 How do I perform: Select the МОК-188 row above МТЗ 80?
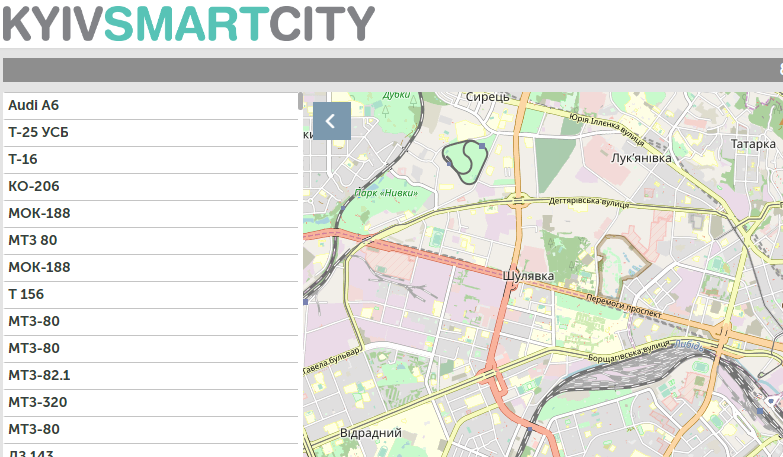point(151,214)
